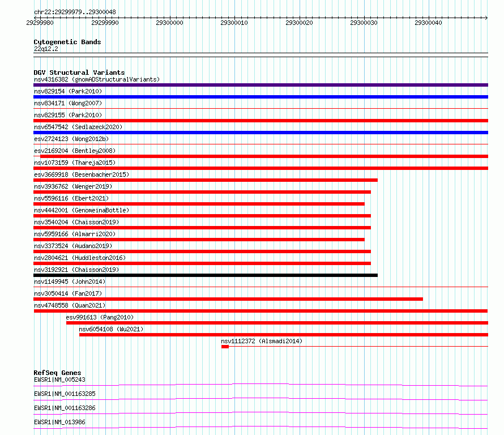Click the red bar under esv3669918 (Besenbacher2015)
The width and height of the screenshot is (504, 435).
[206, 180]
